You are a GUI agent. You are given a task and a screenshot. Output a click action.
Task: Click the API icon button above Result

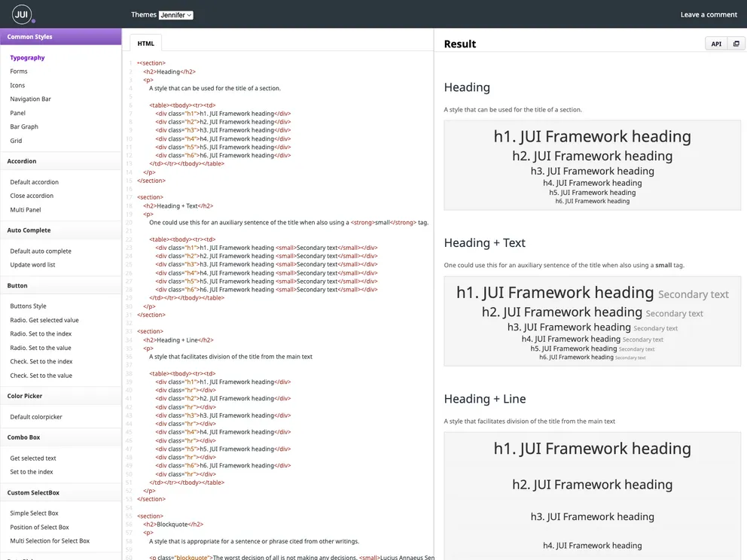pyautogui.click(x=715, y=44)
